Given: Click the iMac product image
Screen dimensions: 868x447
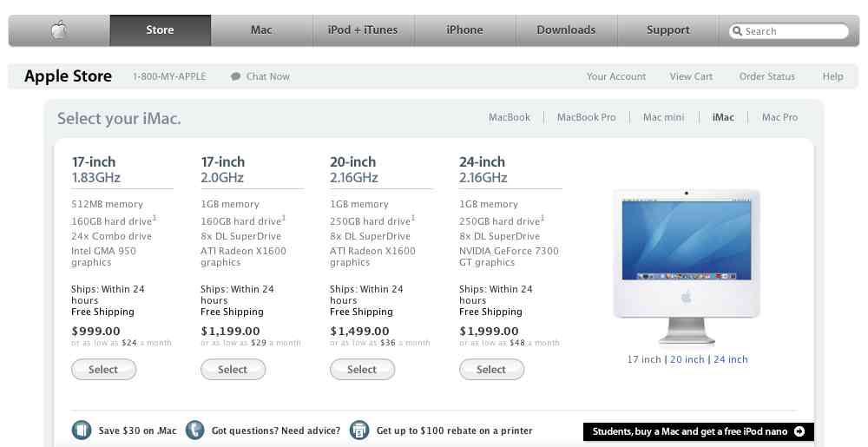Looking at the screenshot, I should point(687,266).
